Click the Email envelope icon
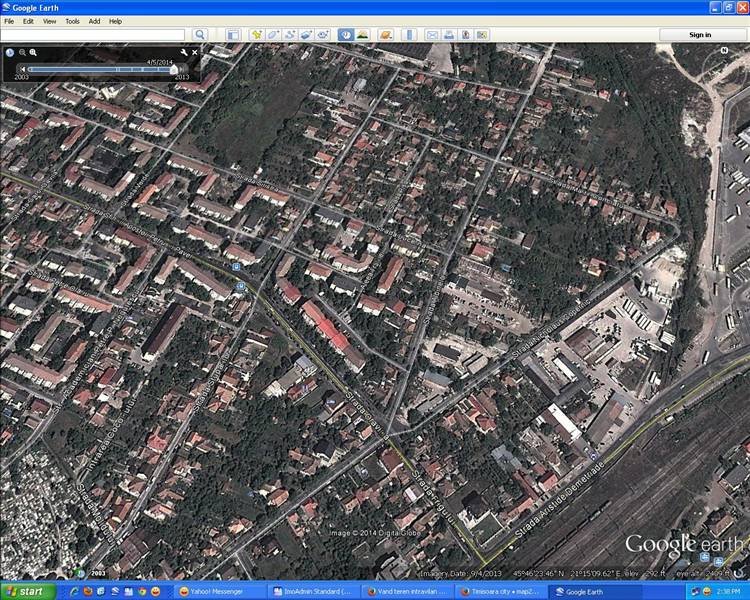 [x=433, y=35]
